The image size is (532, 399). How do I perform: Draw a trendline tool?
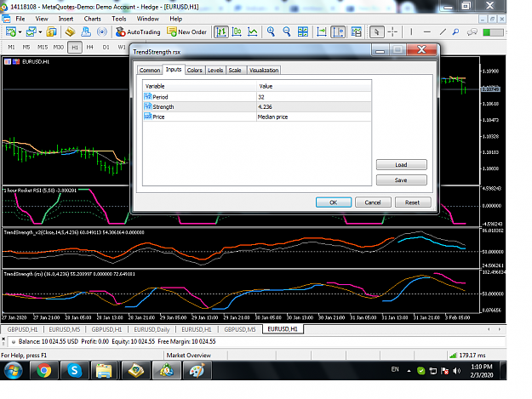point(443,31)
